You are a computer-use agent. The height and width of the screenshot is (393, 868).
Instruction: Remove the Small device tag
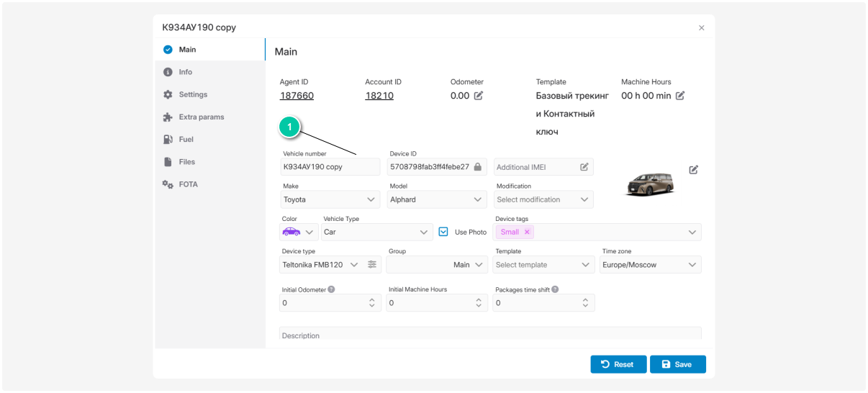(527, 232)
